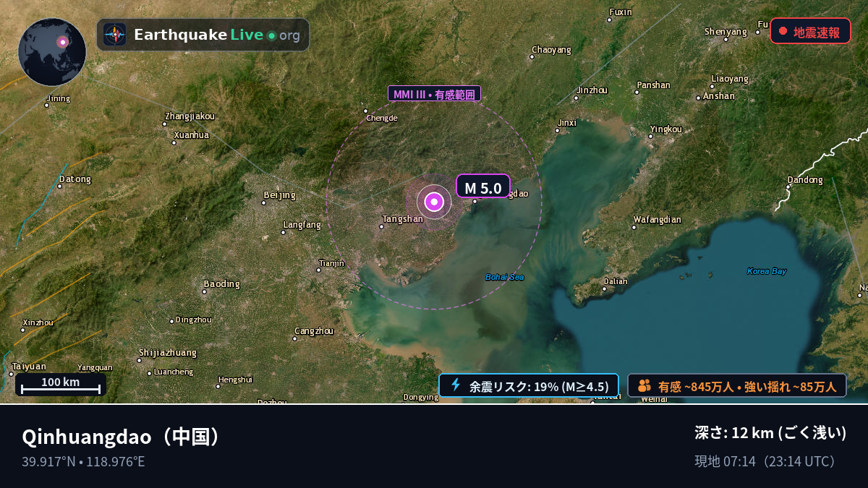Click the Korea Bay label
This screenshot has height=488, width=868.
click(766, 271)
